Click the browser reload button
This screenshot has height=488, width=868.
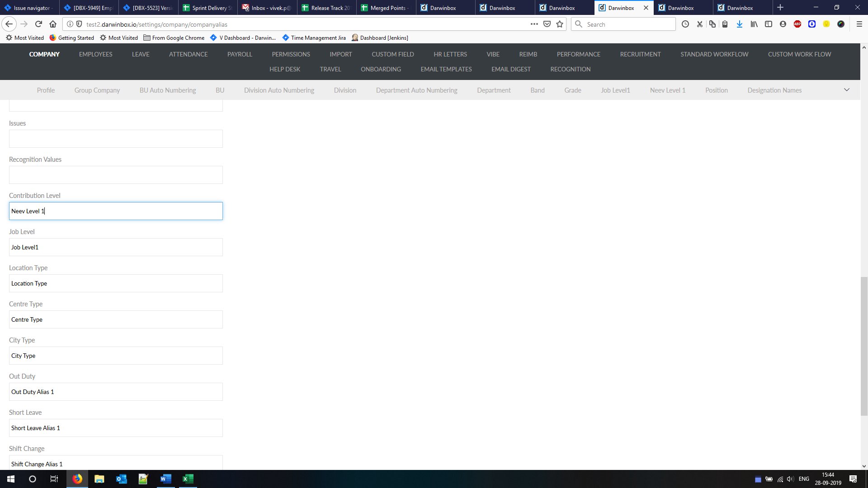(x=38, y=24)
